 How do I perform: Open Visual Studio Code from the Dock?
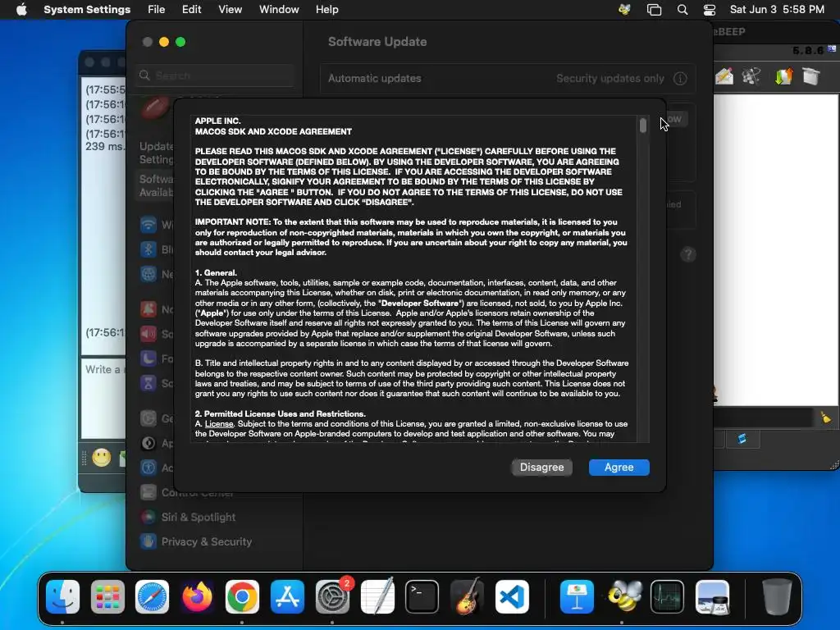pyautogui.click(x=512, y=596)
